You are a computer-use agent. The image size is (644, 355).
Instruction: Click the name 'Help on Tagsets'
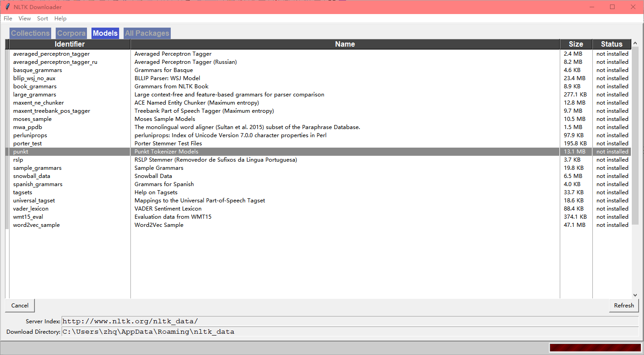[156, 192]
